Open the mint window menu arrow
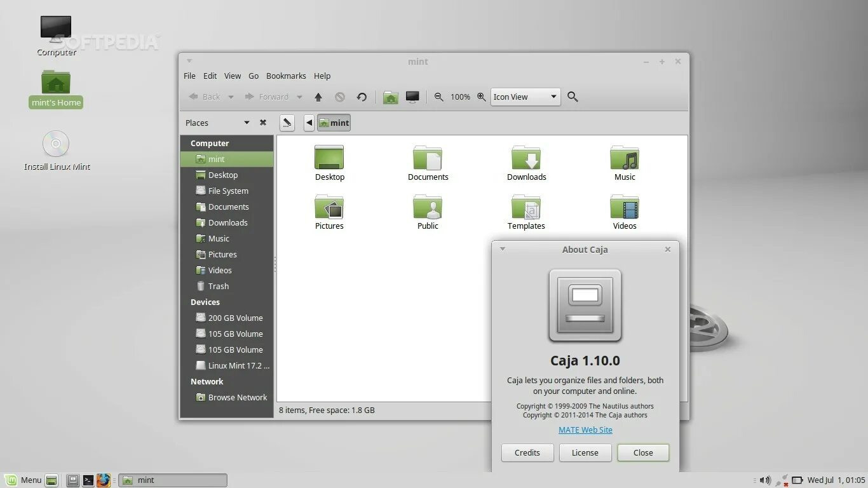Viewport: 868px width, 488px height. [189, 61]
